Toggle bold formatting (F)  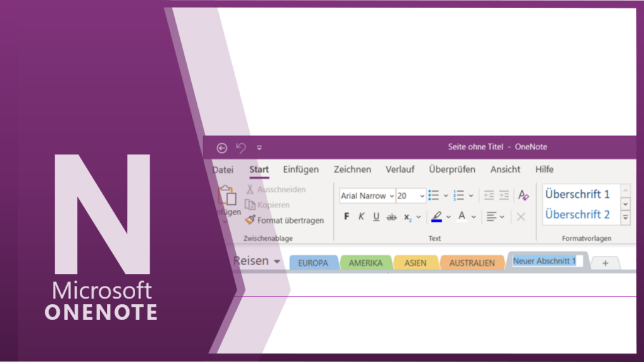tap(347, 217)
